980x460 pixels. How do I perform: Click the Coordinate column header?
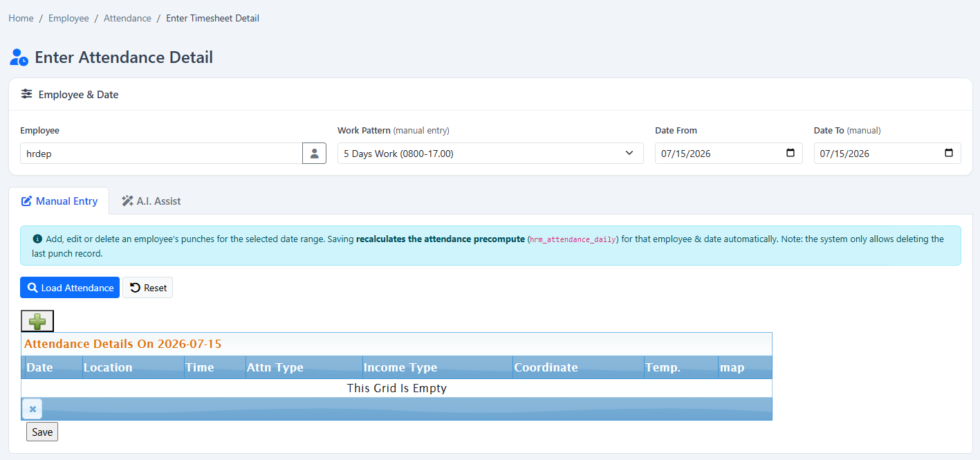[578, 367]
